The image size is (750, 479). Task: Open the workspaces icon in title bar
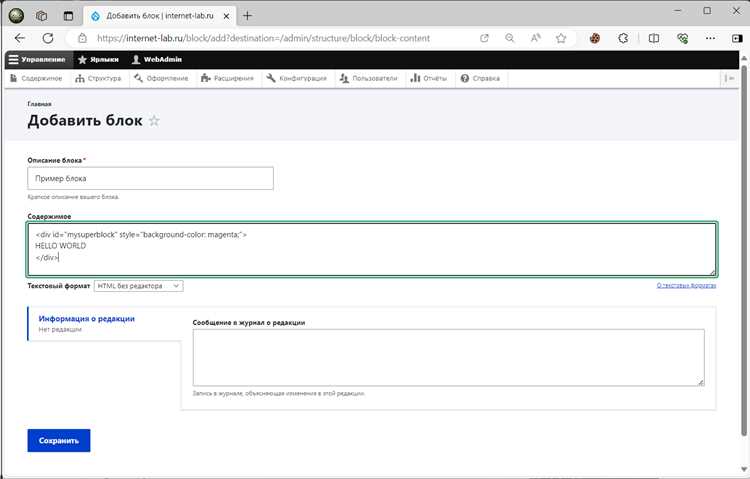point(42,16)
